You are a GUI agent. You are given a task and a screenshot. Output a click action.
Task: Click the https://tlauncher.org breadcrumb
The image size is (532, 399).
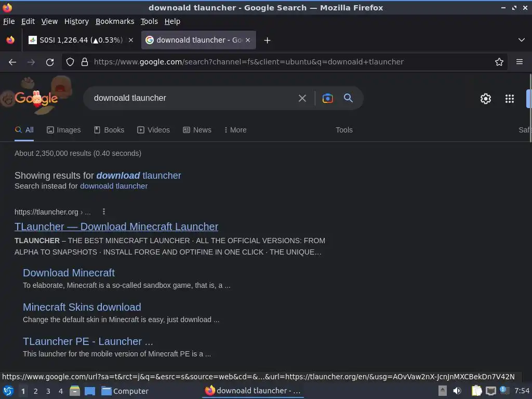[52, 212]
